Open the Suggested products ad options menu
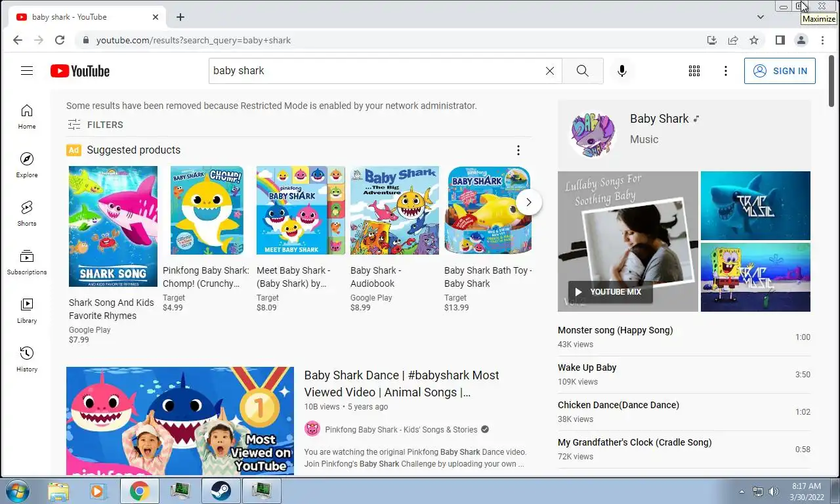Viewport: 840px width, 504px height. [x=518, y=150]
